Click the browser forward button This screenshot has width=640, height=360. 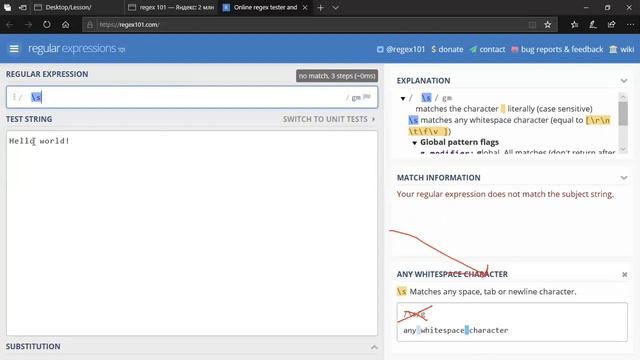coord(28,24)
